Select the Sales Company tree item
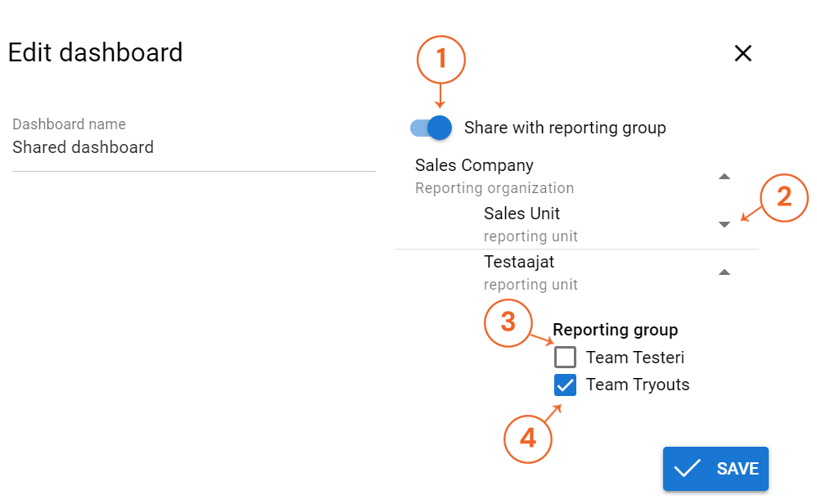Viewport: 817px width, 504px height. click(474, 165)
